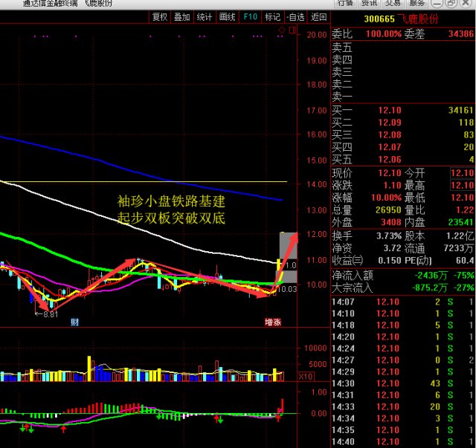Open the 服务 service menu

pyautogui.click(x=417, y=3)
